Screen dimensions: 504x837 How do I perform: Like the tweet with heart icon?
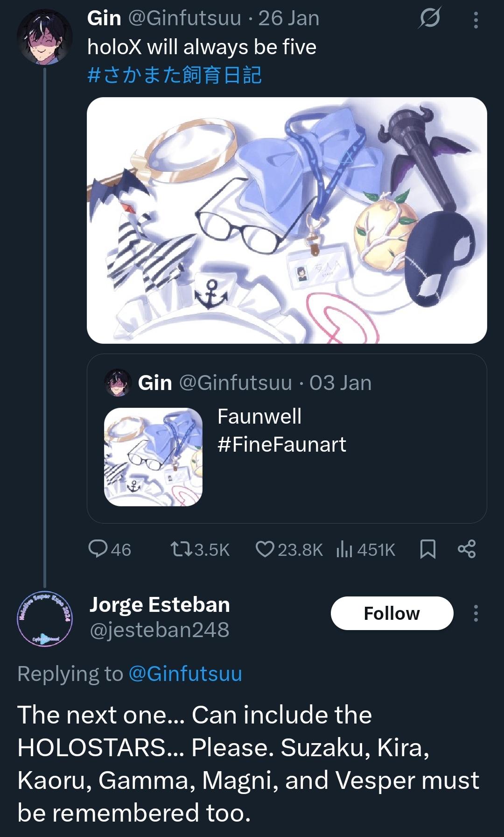pos(265,549)
